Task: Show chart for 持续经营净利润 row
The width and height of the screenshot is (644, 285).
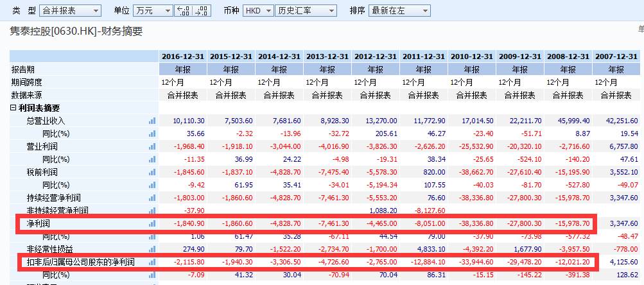Action: click(152, 198)
